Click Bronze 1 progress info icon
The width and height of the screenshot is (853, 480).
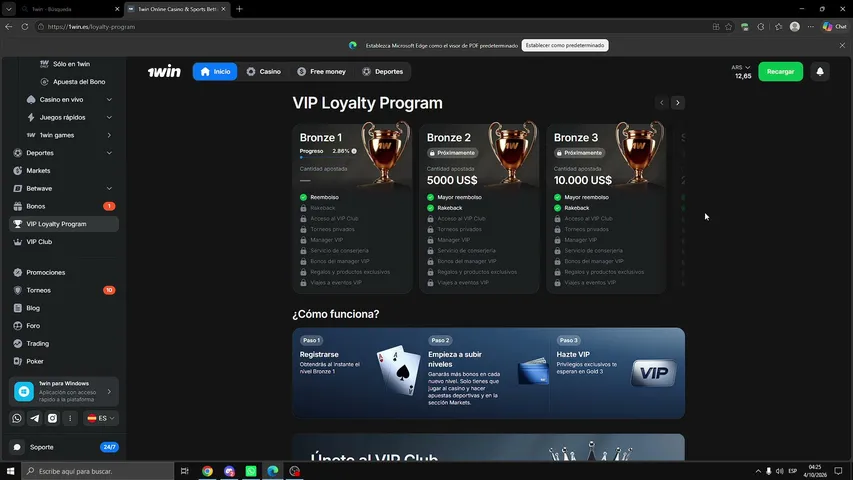click(x=354, y=151)
